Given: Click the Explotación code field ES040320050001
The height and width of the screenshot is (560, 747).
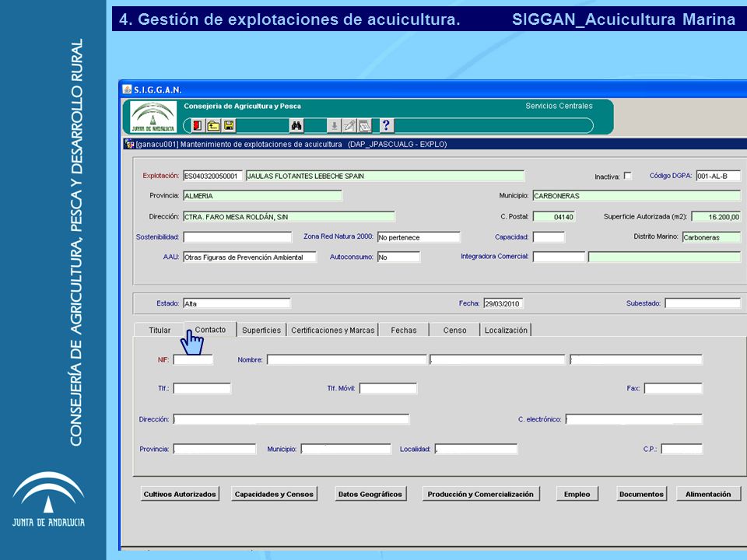Looking at the screenshot, I should [212, 176].
